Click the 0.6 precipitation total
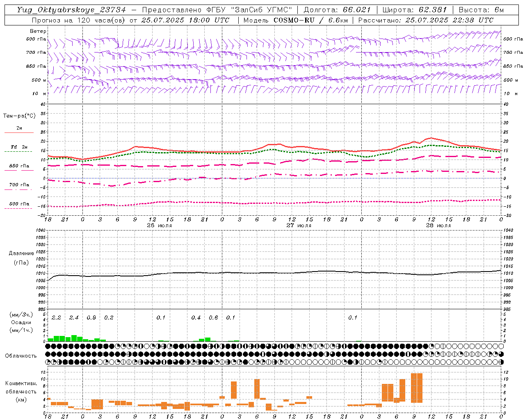525x420 pixels. click(213, 318)
